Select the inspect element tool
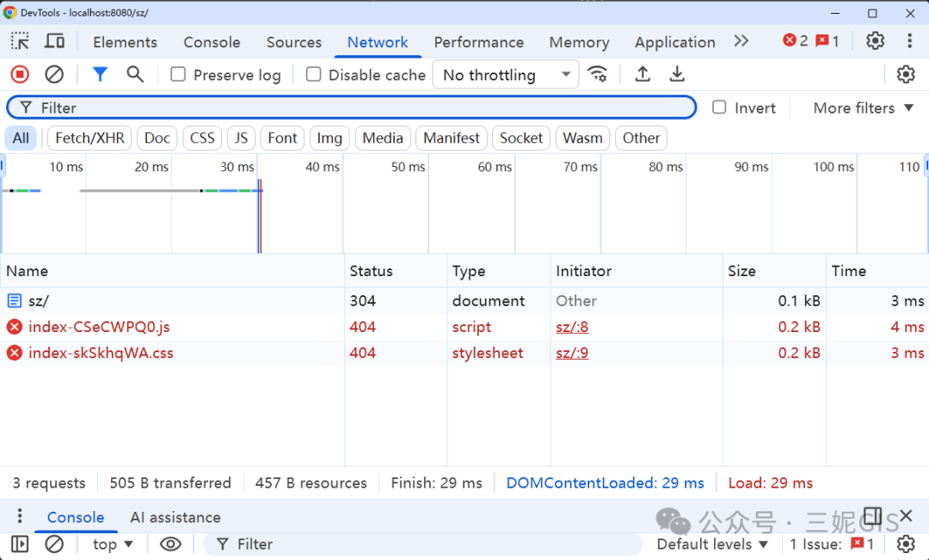This screenshot has width=929, height=560. (x=20, y=41)
